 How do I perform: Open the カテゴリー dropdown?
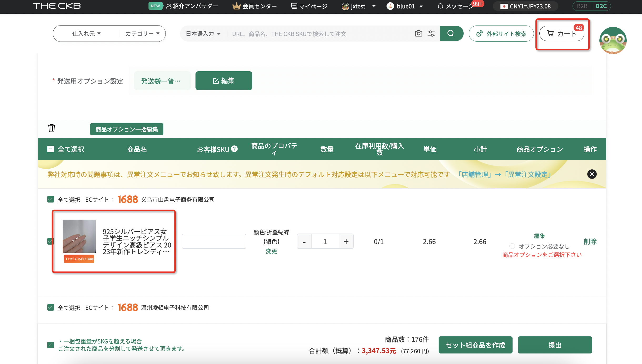[x=142, y=33]
